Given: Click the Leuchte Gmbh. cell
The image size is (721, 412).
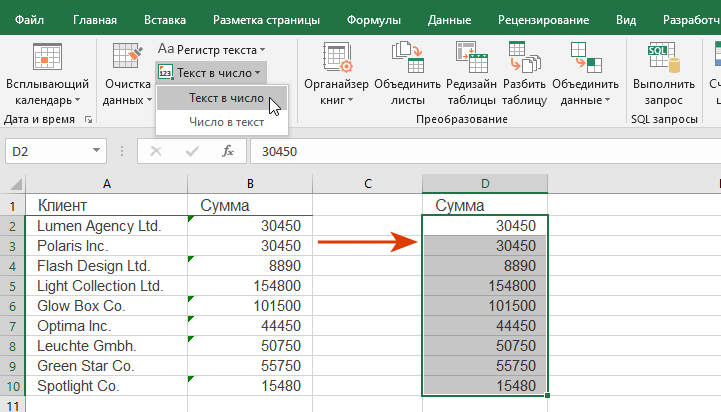Looking at the screenshot, I should pyautogui.click(x=107, y=346).
